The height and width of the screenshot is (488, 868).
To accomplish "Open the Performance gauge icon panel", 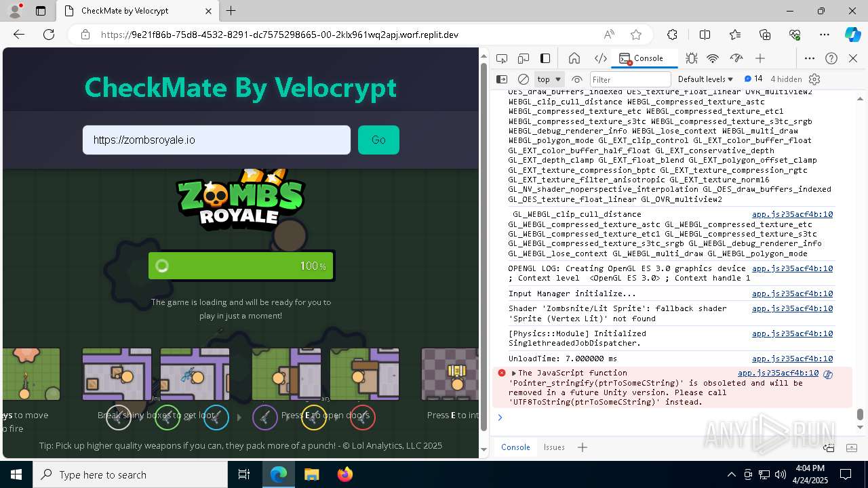I will coord(736,58).
